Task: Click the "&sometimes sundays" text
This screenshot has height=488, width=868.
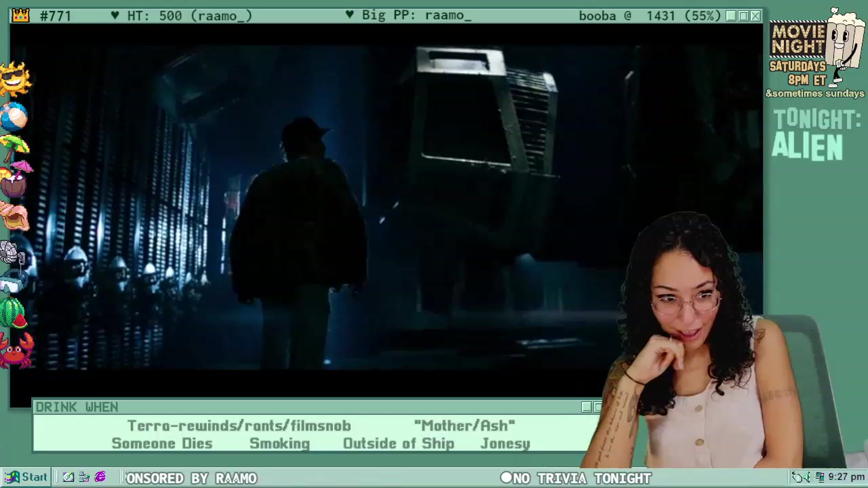Action: click(x=815, y=94)
